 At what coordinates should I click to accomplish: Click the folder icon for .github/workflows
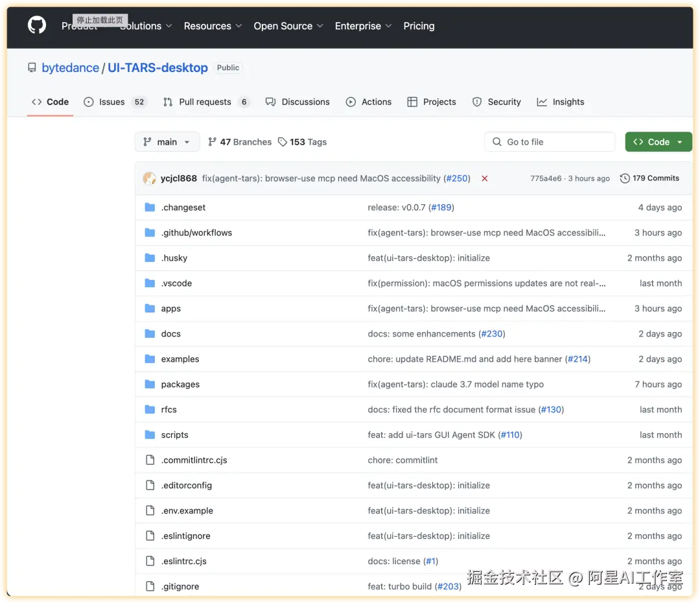click(150, 233)
